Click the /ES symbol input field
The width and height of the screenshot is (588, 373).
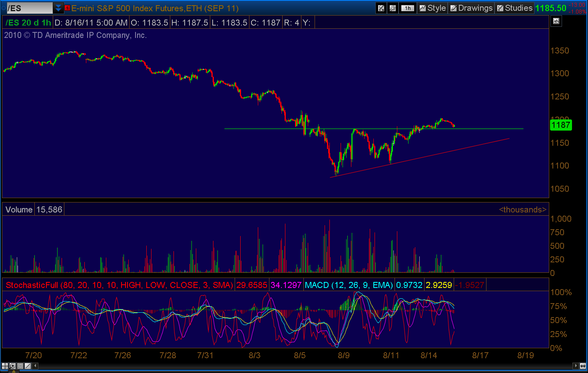tap(30, 8)
